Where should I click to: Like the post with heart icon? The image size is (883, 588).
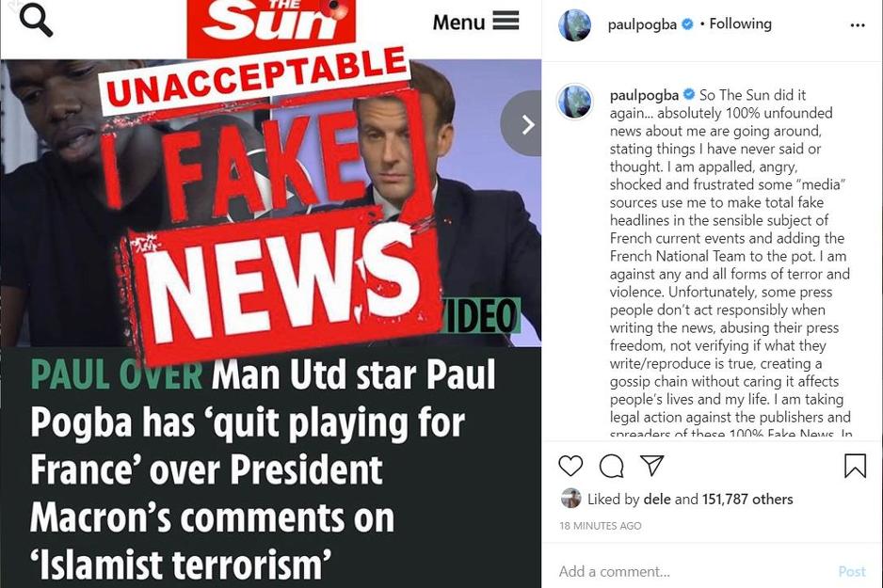(x=570, y=466)
